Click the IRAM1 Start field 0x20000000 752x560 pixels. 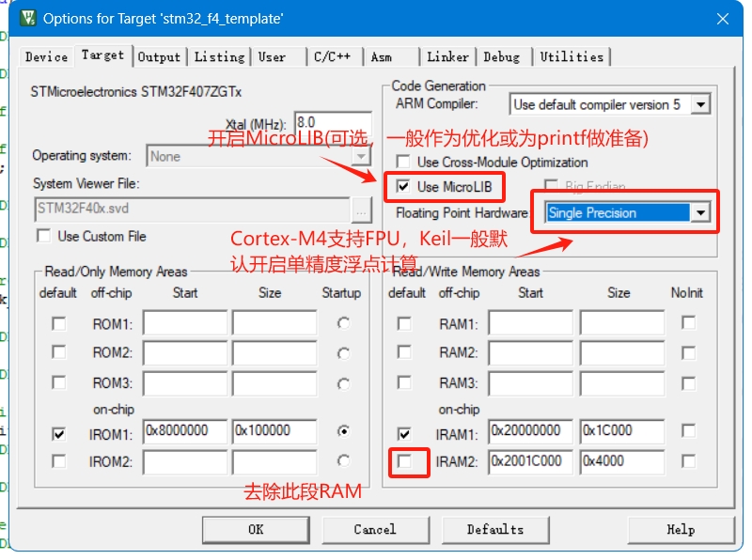click(530, 431)
